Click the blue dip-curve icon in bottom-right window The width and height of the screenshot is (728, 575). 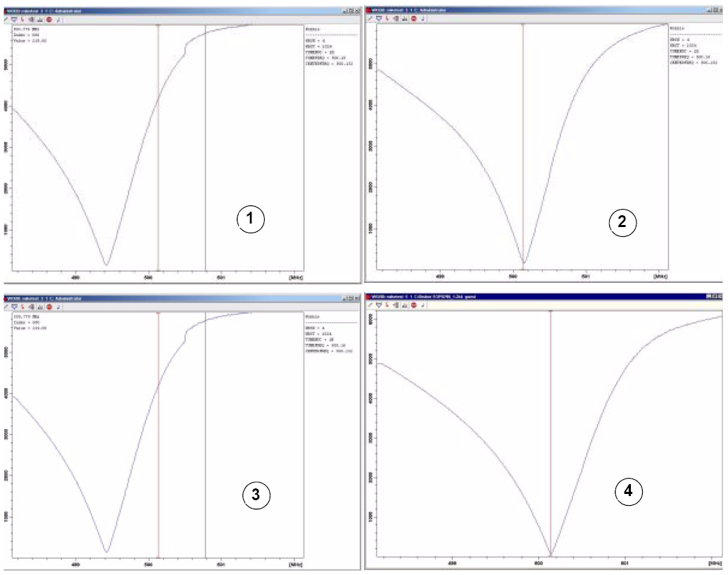[379, 305]
